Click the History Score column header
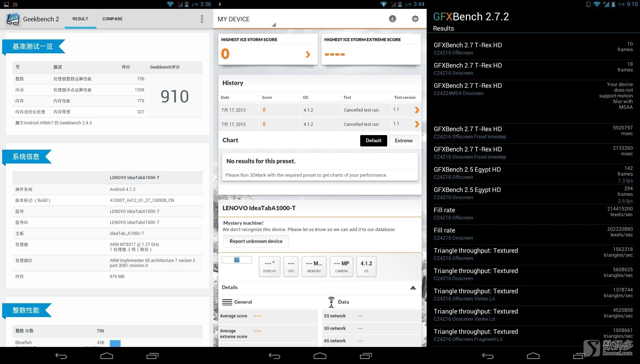 coord(267,97)
